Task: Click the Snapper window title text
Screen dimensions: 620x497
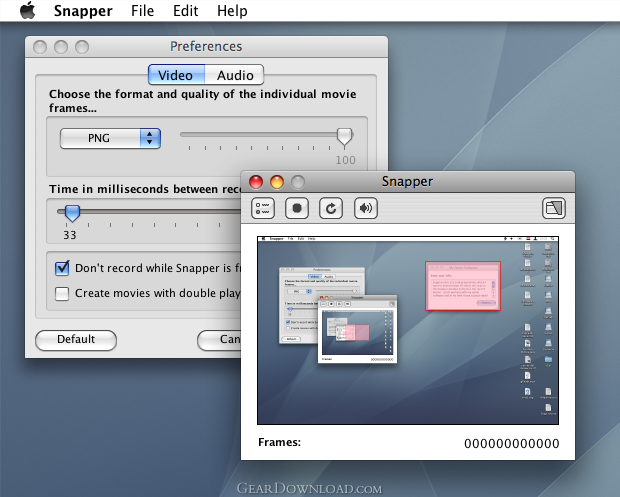Action: (x=407, y=181)
